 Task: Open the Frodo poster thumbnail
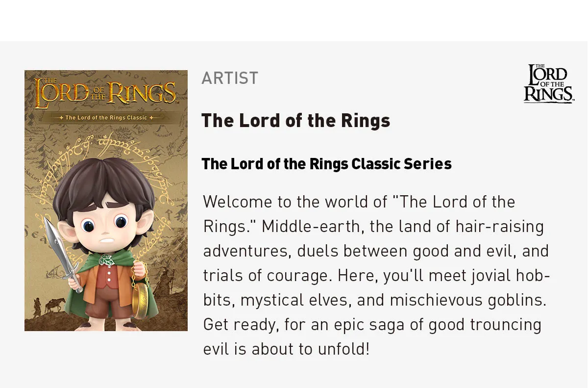point(106,201)
